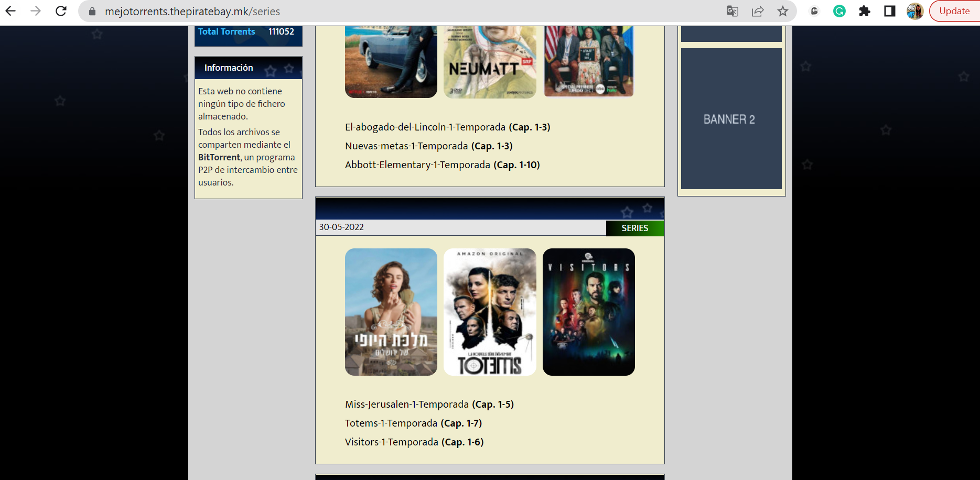Open Google Translate in the address bar
The image size is (980, 480).
[x=732, y=11]
